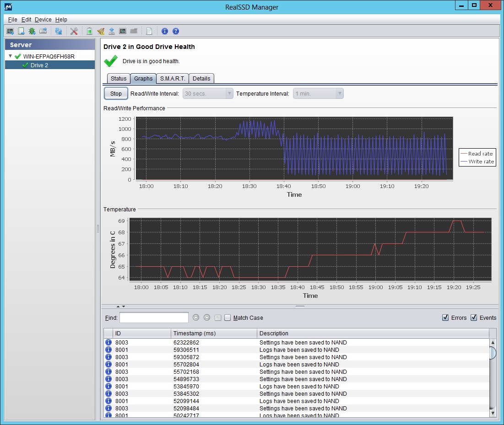Viewport: 504px width, 425px height.
Task: Click the find-next down arrow icon
Action: click(x=196, y=317)
